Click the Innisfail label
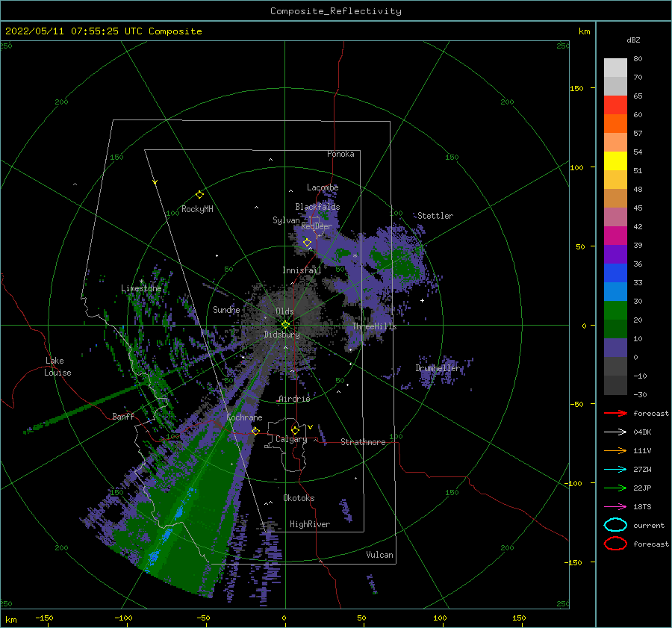The height and width of the screenshot is (628, 672). [302, 270]
